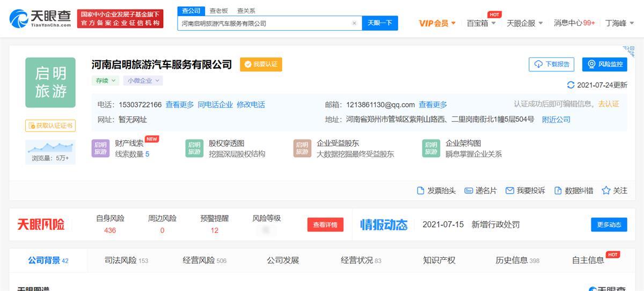Click the 同电话企业 link
This screenshot has width=644, height=291.
point(215,105)
